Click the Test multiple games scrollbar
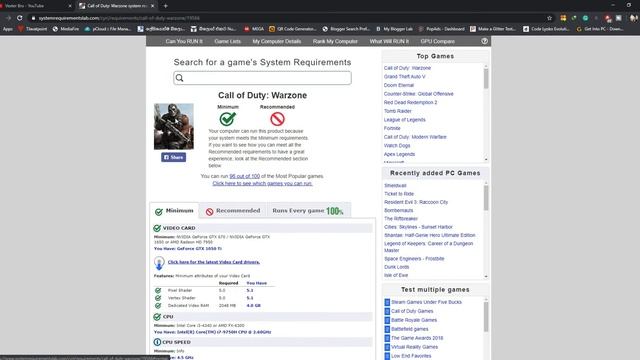Viewport: 640px width, 360px height. pos(486,318)
